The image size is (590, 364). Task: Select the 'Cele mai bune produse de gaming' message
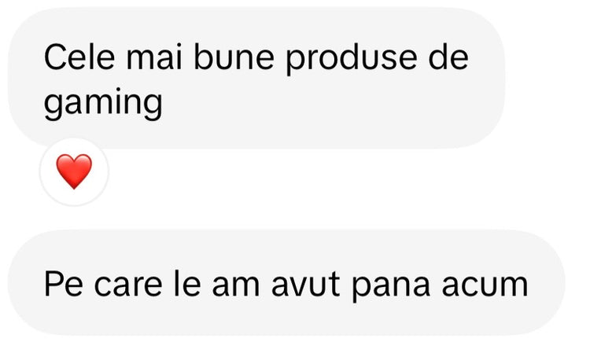[x=256, y=78]
